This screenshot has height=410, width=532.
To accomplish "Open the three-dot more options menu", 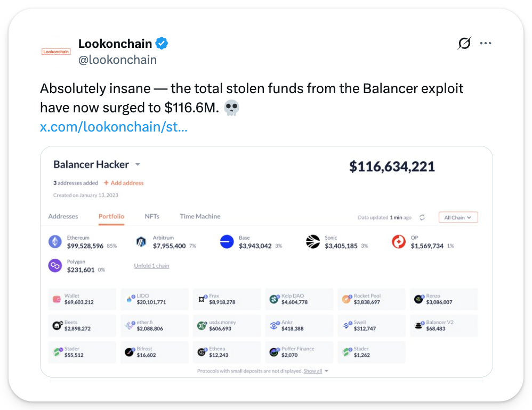I will coord(486,44).
